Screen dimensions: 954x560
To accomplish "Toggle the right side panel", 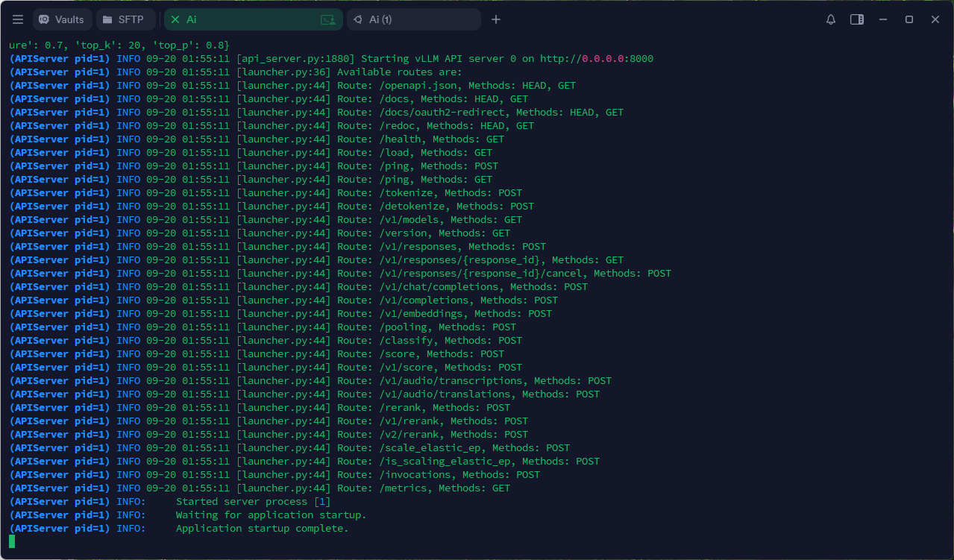I will pyautogui.click(x=857, y=19).
